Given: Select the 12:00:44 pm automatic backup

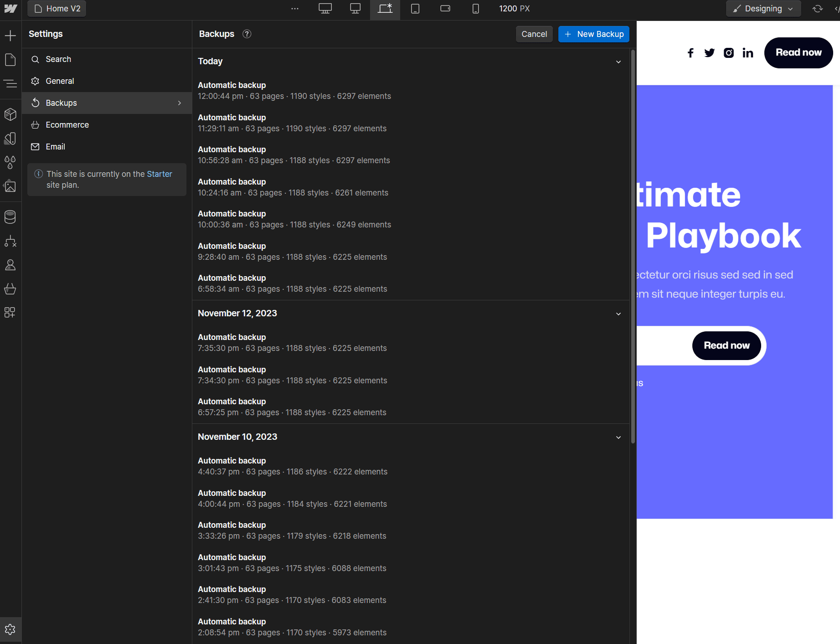Looking at the screenshot, I should point(411,91).
